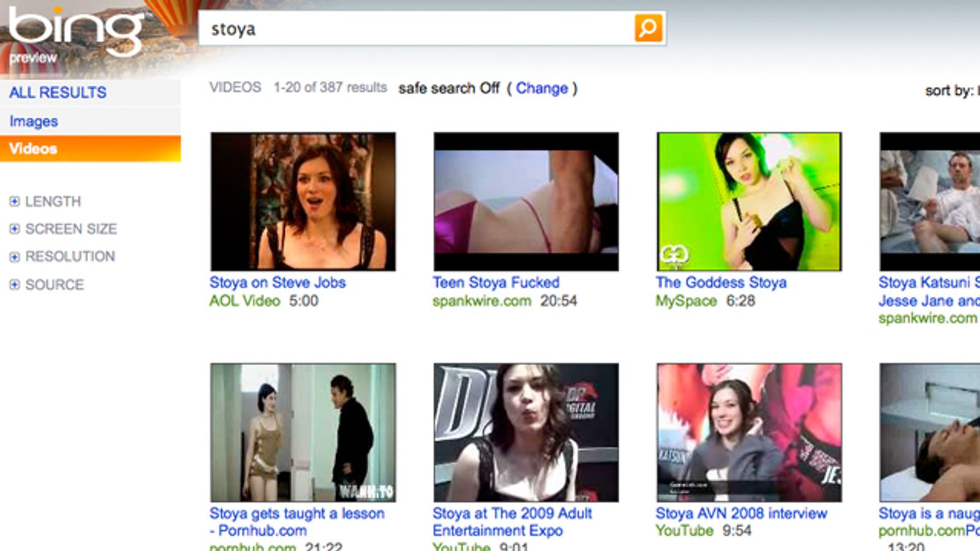Open Stoya on Steve Jobs video link

pyautogui.click(x=277, y=282)
